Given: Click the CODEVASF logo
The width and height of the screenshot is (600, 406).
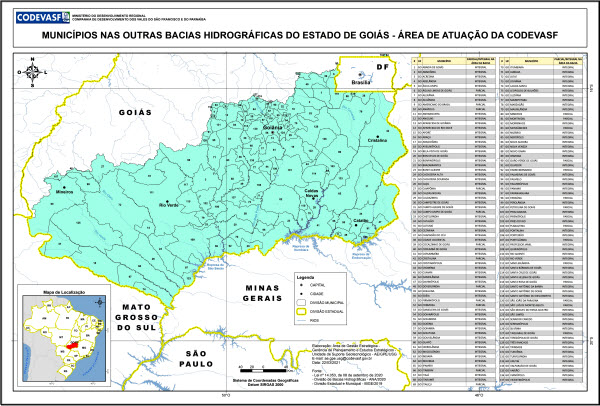Looking at the screenshot, I should (43, 17).
